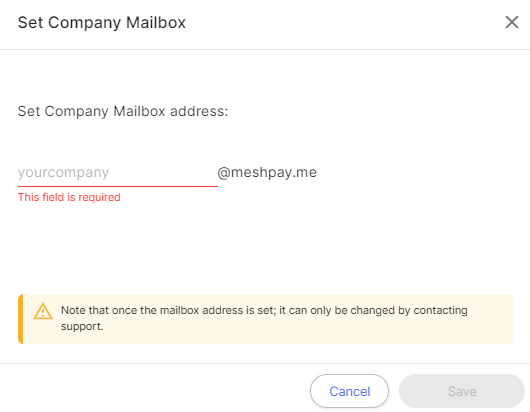Click the @meshpay.me domain suffix
Viewport: 530px width, 412px height.
(x=267, y=173)
